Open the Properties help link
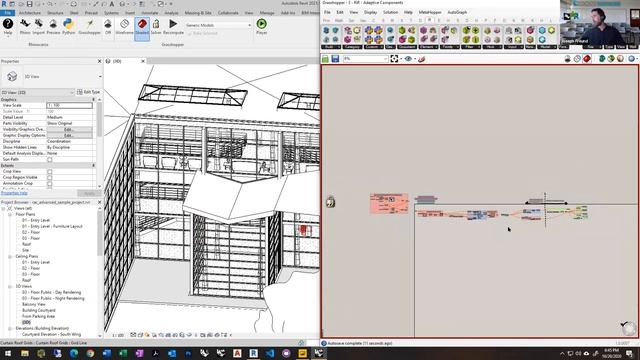This screenshot has height=360, width=640. click(14, 193)
